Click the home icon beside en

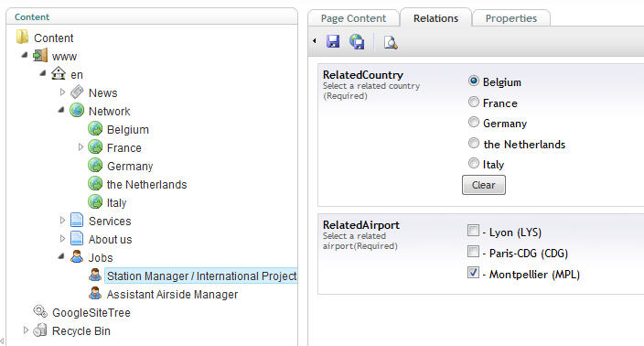tap(59, 73)
